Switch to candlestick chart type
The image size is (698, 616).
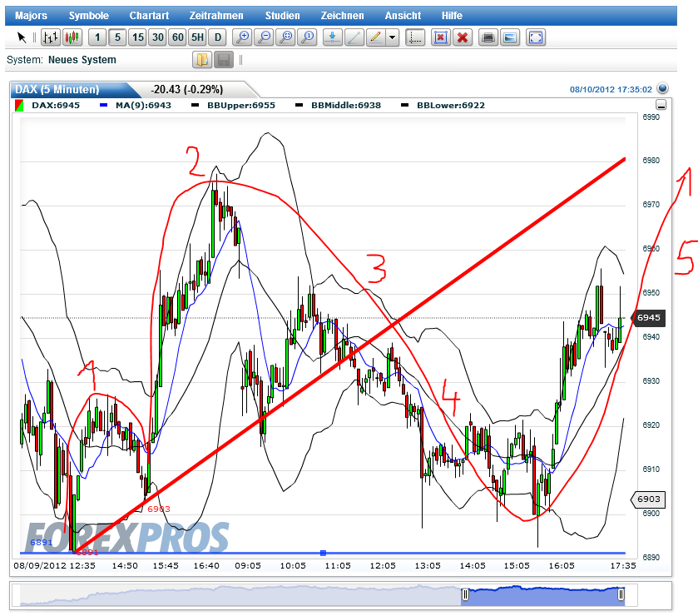click(72, 37)
